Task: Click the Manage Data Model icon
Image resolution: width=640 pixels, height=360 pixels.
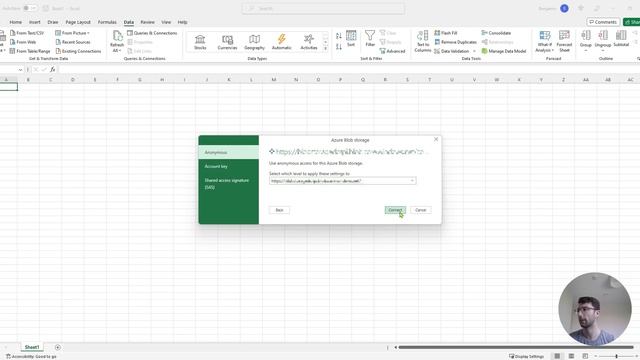Action: point(484,51)
